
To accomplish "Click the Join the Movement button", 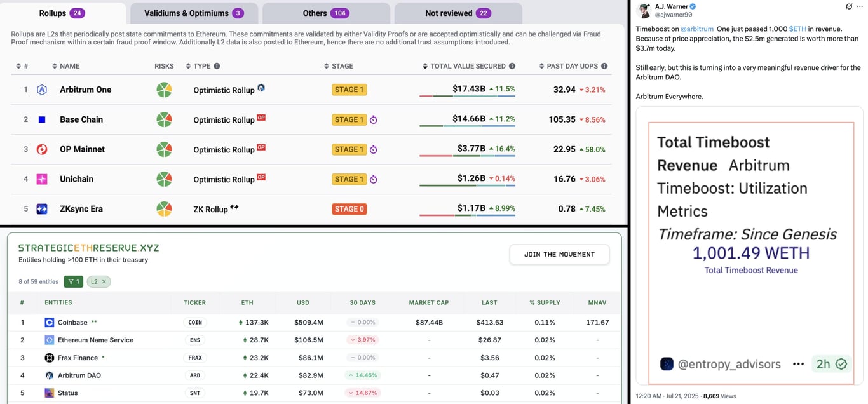I will (559, 255).
